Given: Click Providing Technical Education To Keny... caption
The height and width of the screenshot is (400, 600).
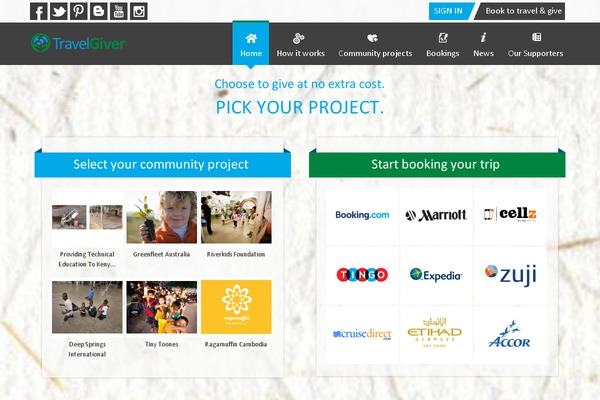Looking at the screenshot, I should pos(87,259).
